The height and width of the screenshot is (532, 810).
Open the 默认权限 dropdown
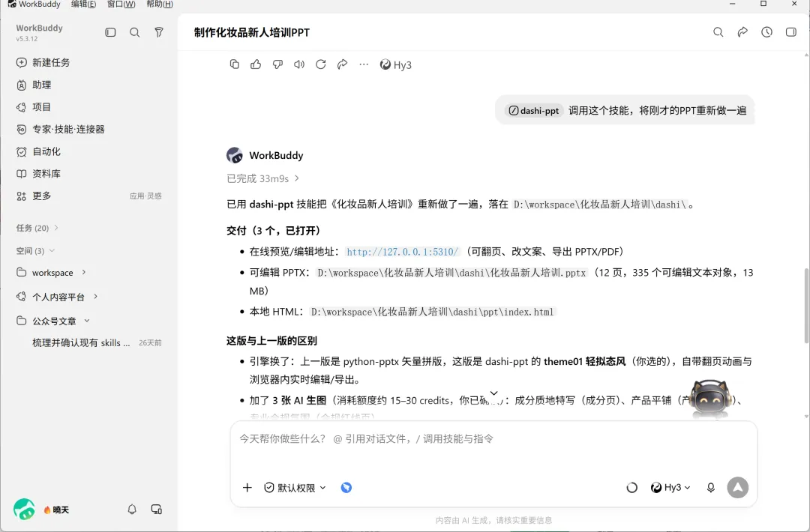[295, 488]
